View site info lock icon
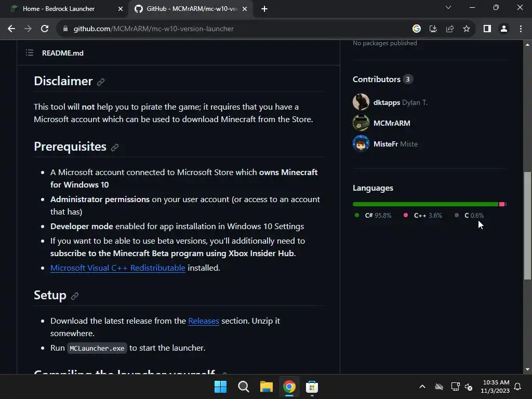This screenshot has width=532, height=399. click(x=65, y=29)
